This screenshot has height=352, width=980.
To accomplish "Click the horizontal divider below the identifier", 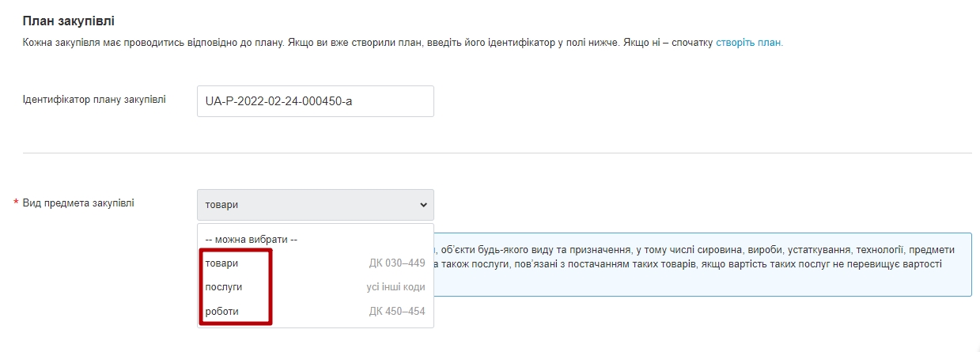I will tap(497, 153).
